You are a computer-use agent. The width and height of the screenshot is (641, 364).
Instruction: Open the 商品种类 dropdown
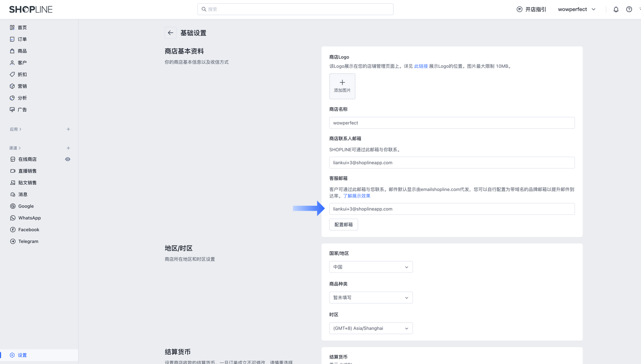(371, 298)
